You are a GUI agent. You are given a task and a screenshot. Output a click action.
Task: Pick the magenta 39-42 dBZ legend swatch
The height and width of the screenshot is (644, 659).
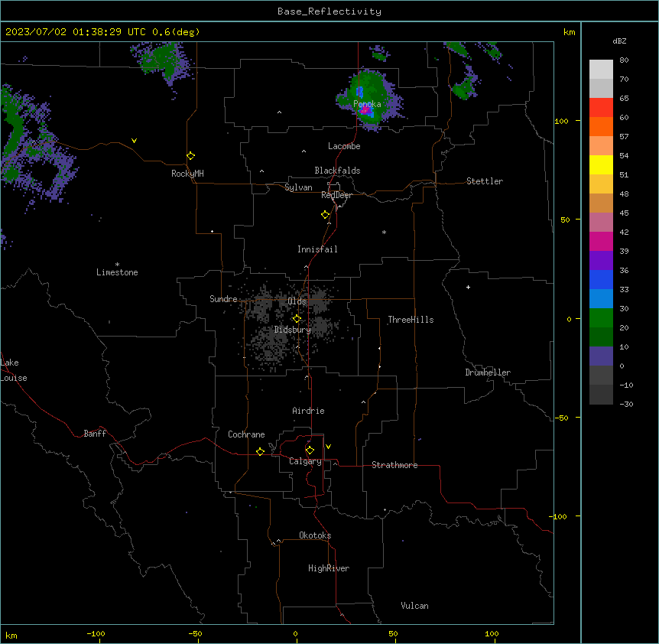point(601,241)
